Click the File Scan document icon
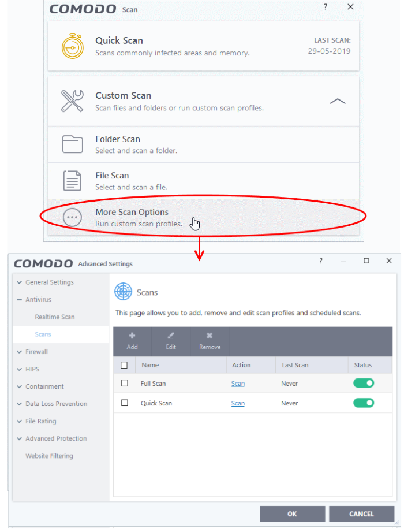This screenshot has width=404, height=532. tap(73, 180)
